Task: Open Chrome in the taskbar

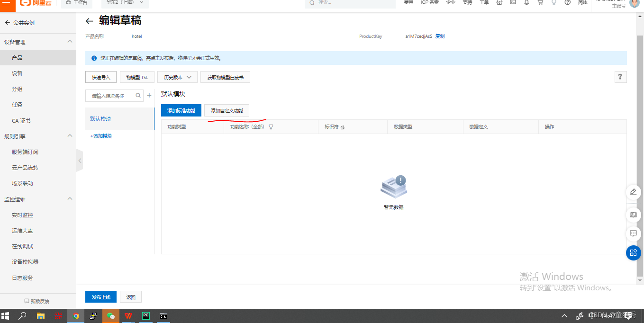Action: 76,316
